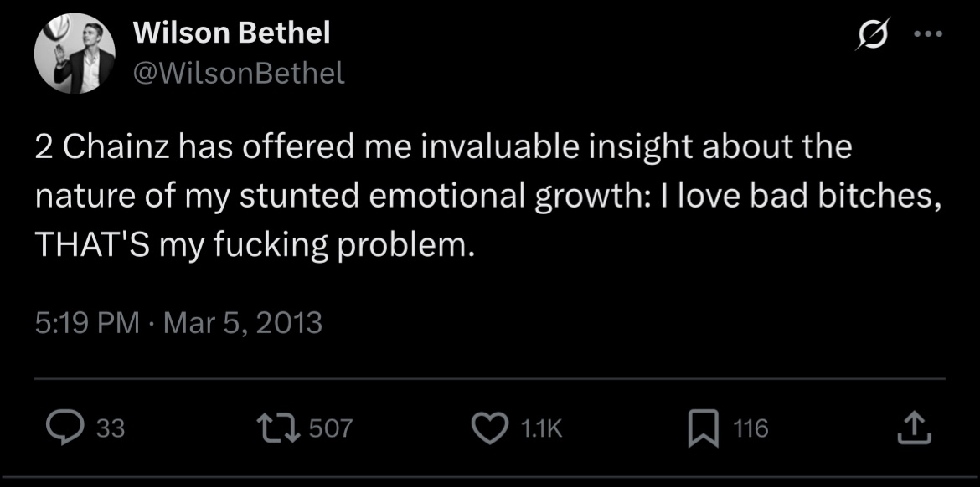Viewport: 980px width, 487px height.
Task: Click the 1.1K likes count
Action: tap(541, 429)
